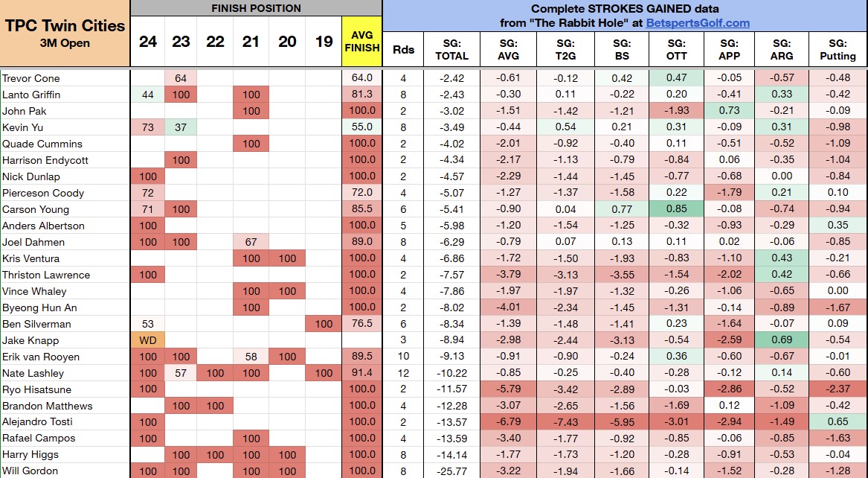Click the SG: ARG column header
Viewport: 868px width, 478px height.
pyautogui.click(x=782, y=49)
